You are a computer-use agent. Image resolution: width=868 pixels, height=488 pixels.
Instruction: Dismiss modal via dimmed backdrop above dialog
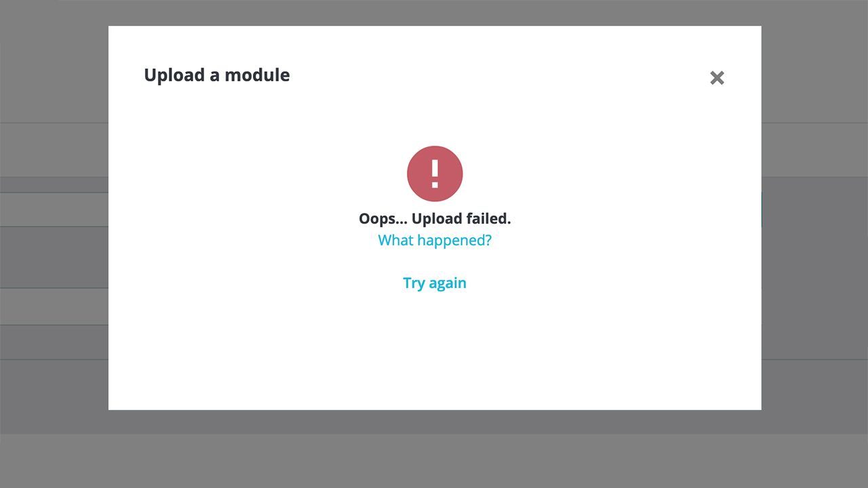point(434,12)
